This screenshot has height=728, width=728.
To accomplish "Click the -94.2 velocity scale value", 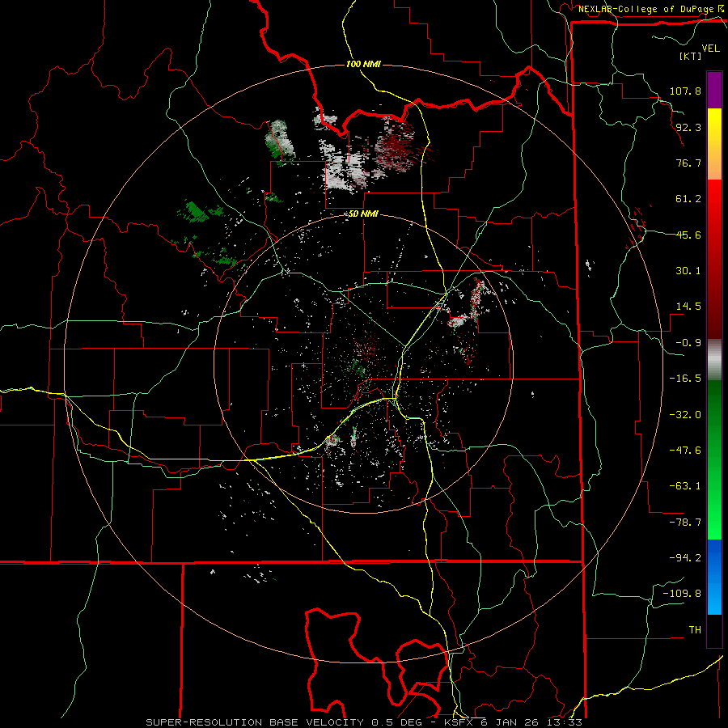I will (x=685, y=558).
